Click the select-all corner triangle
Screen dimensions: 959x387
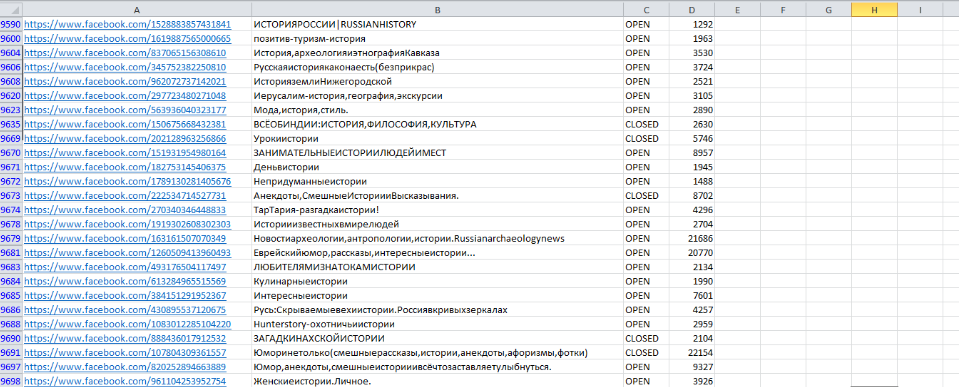coord(11,9)
